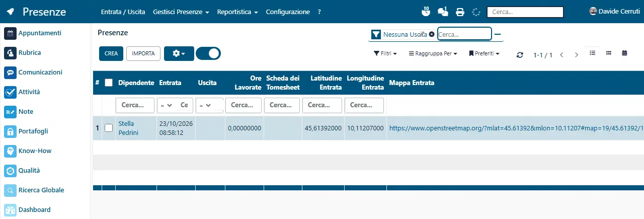Viewport: 644px width, 219px height.
Task: Click the refresh icon next to the pager
Action: (520, 55)
